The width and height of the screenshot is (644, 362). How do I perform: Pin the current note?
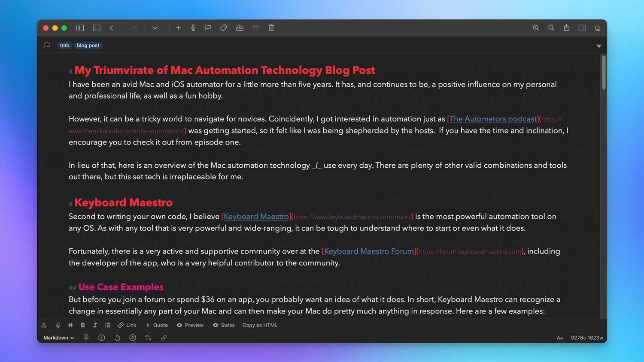coord(86,338)
